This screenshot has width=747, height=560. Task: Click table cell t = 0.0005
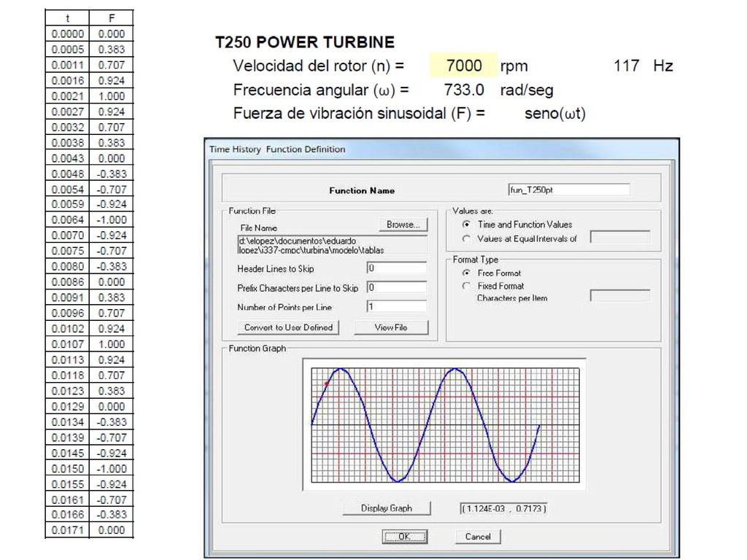67,50
